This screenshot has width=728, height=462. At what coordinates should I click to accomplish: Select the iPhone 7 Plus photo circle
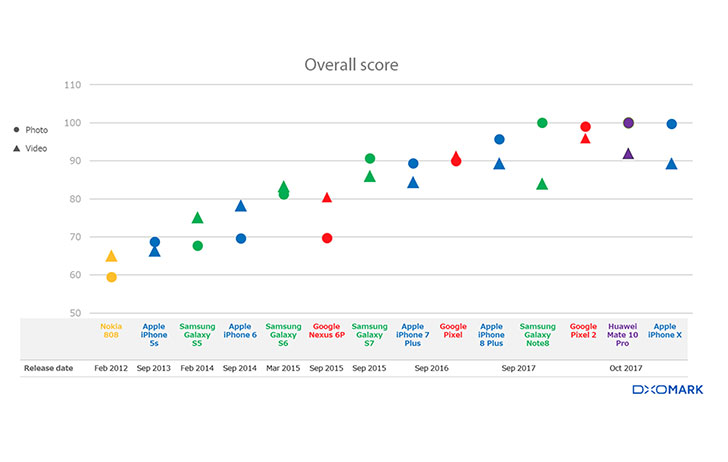413,163
